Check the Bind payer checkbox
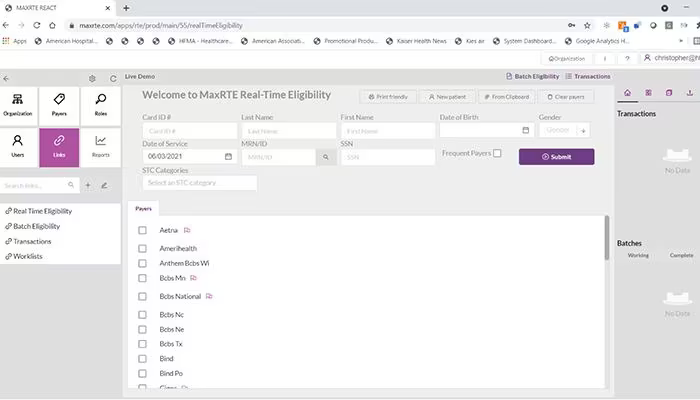The image size is (700, 400). 142,359
